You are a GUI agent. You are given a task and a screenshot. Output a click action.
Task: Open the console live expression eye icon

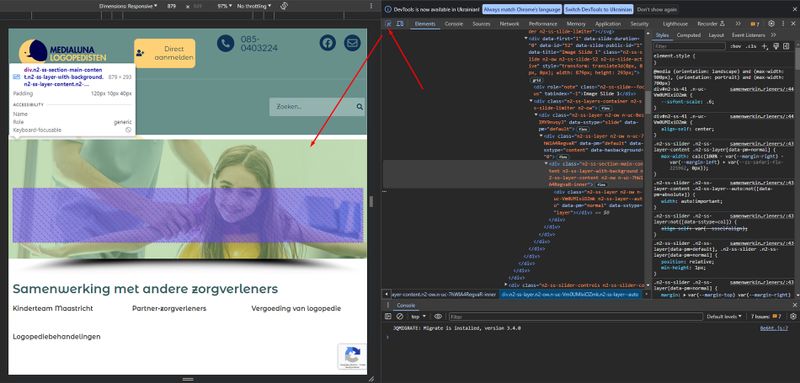tap(438, 316)
